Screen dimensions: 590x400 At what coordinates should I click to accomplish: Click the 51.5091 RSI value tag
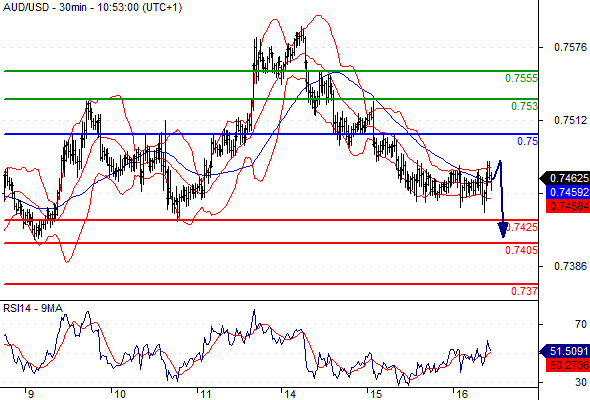pyautogui.click(x=565, y=351)
